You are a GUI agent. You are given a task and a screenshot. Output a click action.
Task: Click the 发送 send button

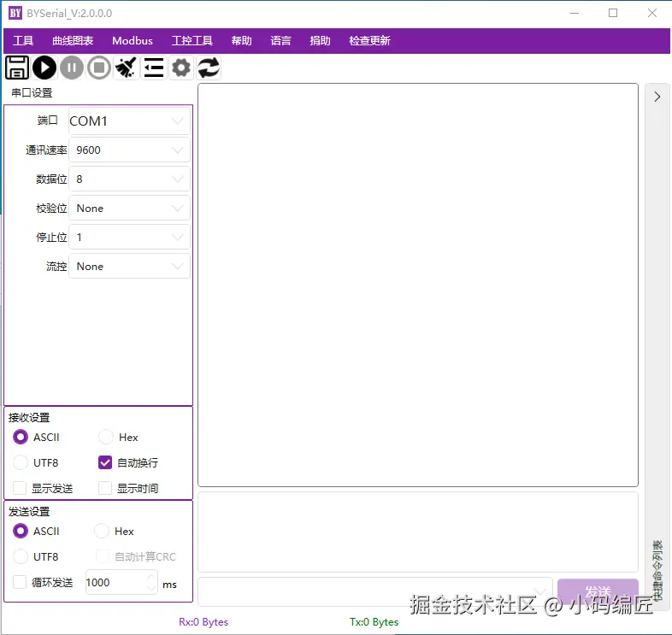click(x=598, y=591)
